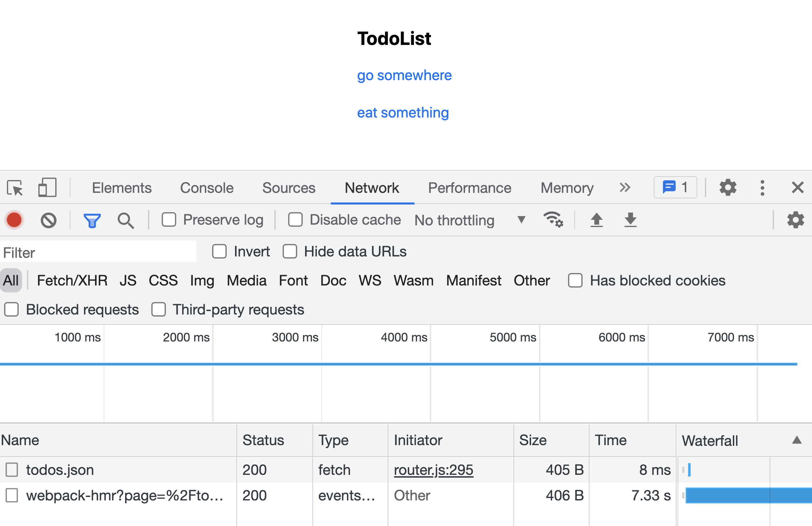
Task: Open the No throttling dropdown
Action: pyautogui.click(x=470, y=220)
